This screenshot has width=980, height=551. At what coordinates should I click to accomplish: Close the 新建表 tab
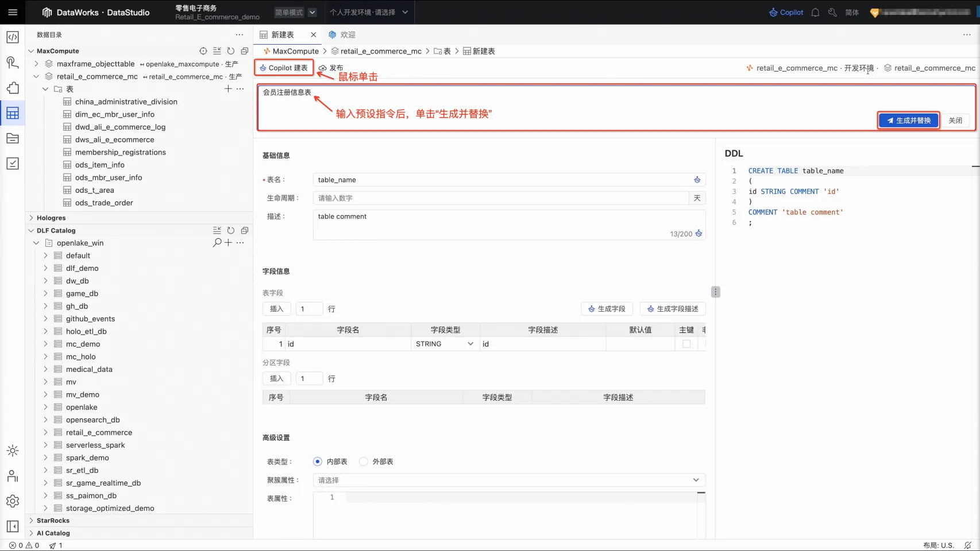(x=313, y=34)
